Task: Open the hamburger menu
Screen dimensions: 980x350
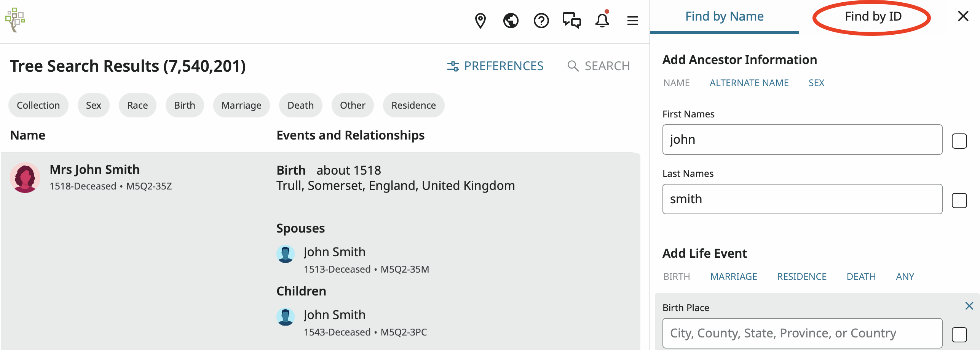Action: [x=633, y=21]
